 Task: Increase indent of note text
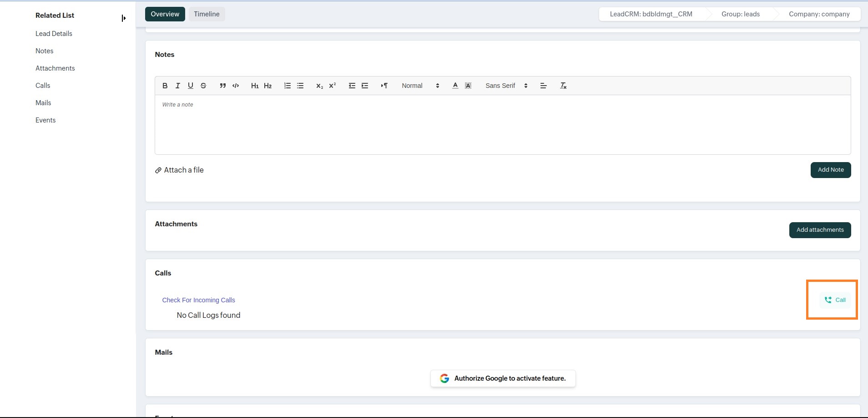(365, 86)
